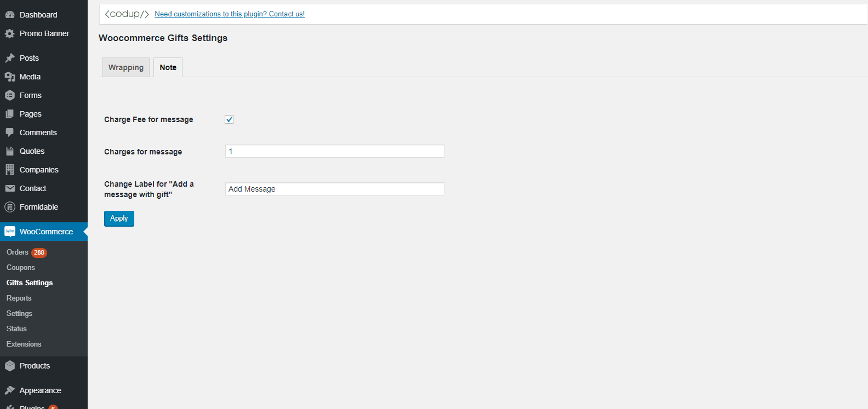
Task: Open WooCommerce Reports submenu
Action: [x=19, y=298]
